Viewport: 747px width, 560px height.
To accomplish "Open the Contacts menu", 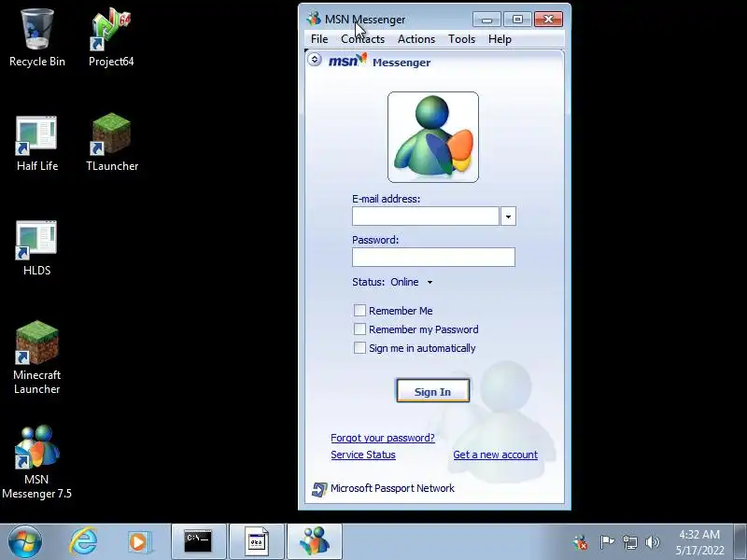I will pyautogui.click(x=362, y=39).
